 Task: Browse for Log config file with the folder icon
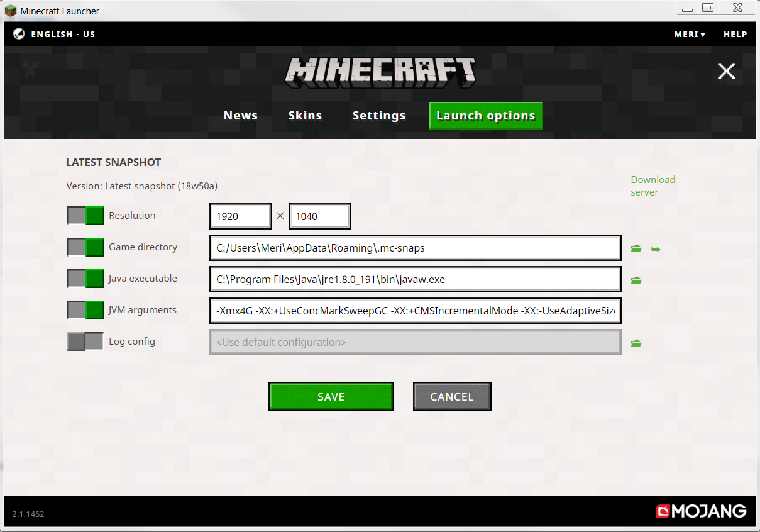point(636,343)
